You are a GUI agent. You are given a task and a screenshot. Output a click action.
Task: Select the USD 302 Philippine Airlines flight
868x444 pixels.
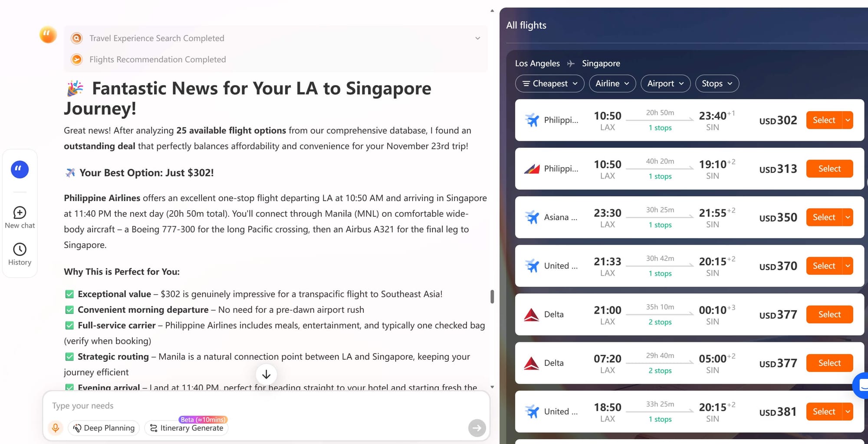click(823, 120)
